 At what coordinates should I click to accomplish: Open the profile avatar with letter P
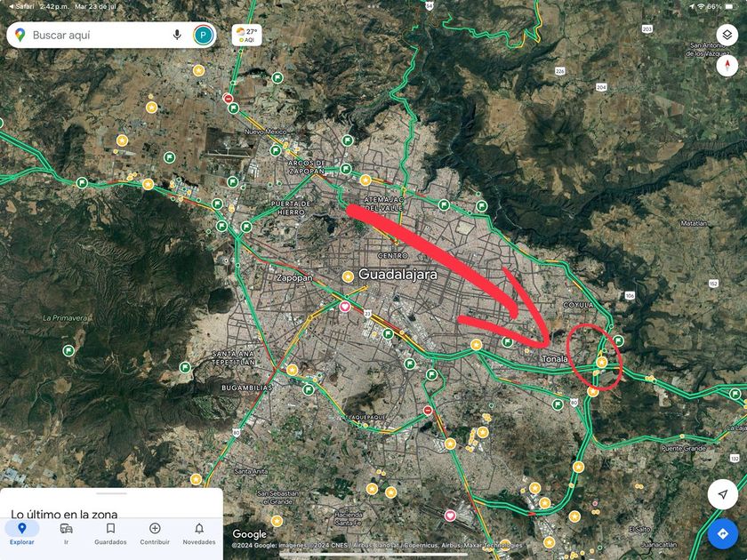pos(204,36)
